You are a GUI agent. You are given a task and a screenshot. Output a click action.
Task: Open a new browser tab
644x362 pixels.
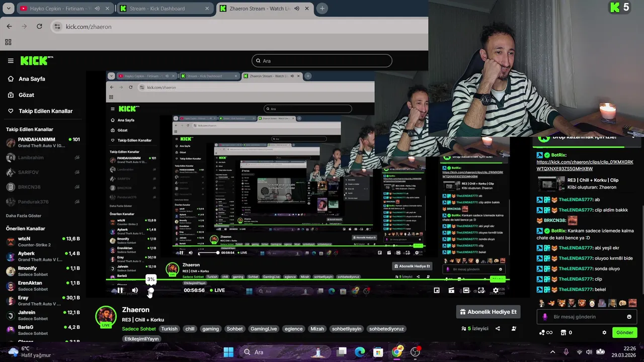click(x=322, y=9)
